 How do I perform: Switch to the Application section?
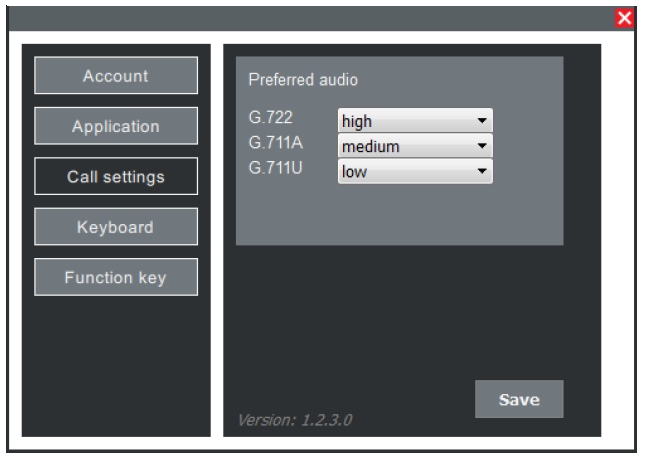coord(116,127)
